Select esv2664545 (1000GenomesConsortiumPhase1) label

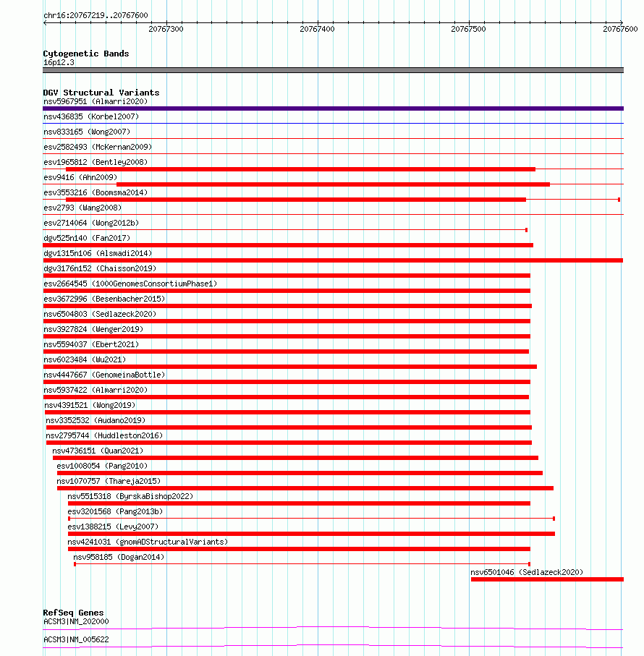130,284
